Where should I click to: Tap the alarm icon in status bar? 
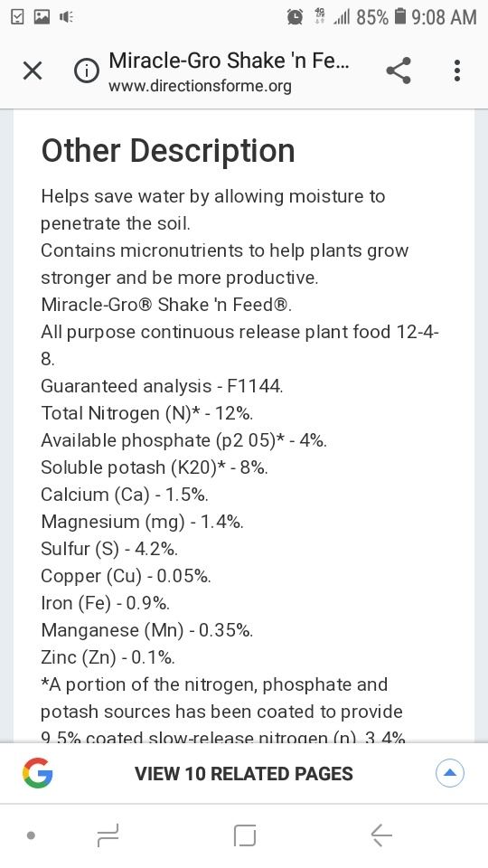point(295,17)
